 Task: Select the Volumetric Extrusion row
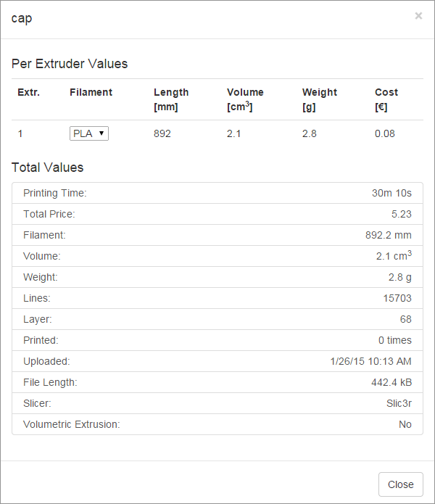pos(217,424)
